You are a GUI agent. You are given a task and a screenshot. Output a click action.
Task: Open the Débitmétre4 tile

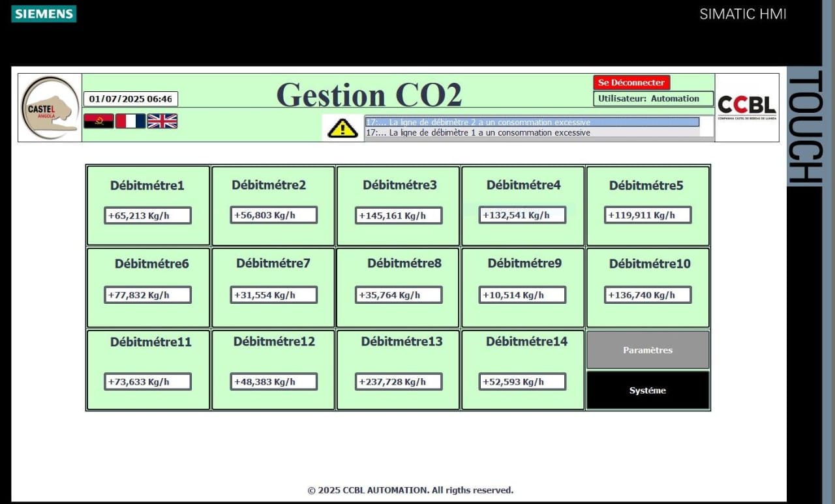(523, 206)
